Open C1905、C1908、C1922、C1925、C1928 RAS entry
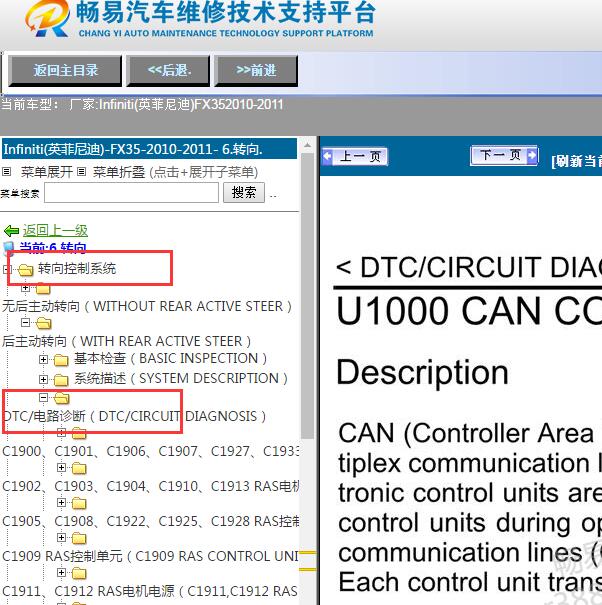 (x=150, y=521)
